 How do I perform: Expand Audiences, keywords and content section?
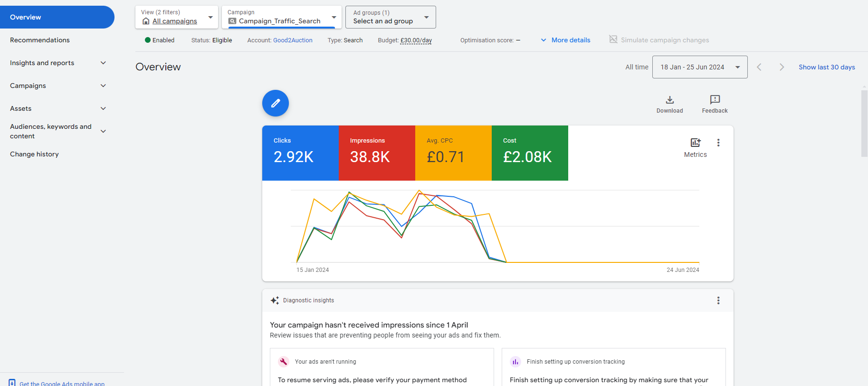[x=57, y=131]
